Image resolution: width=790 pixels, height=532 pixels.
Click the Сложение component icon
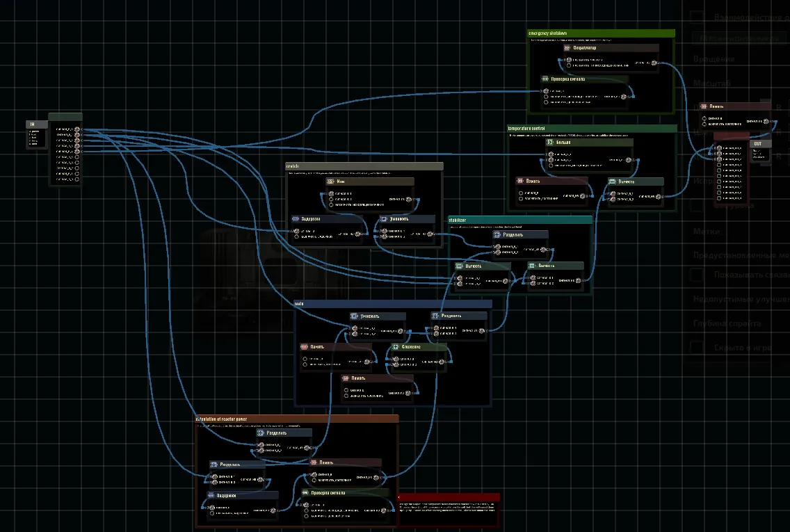[396, 347]
